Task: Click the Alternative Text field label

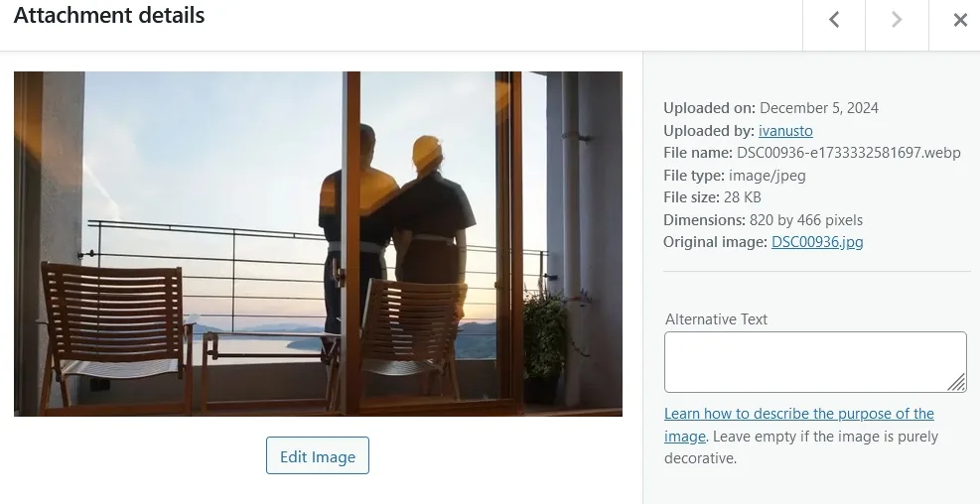Action: (x=716, y=319)
